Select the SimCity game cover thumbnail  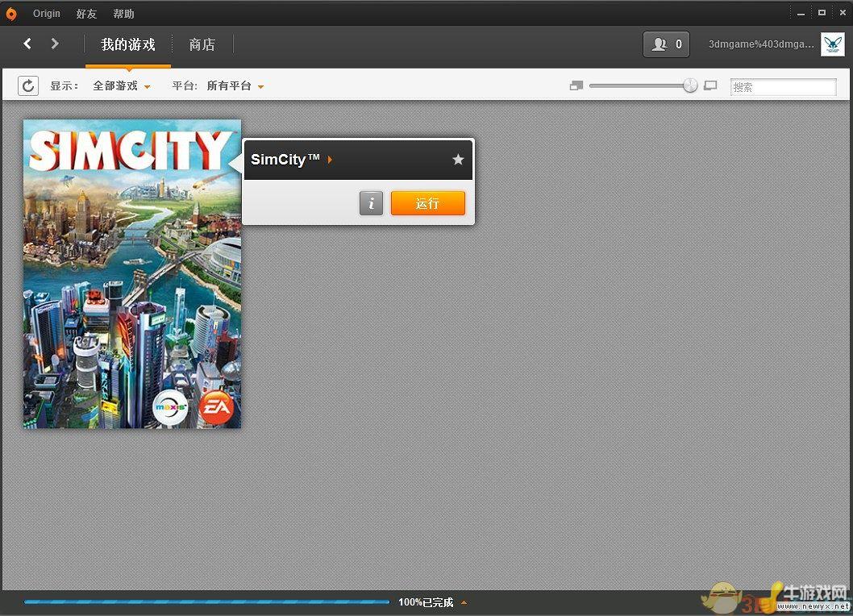(132, 273)
